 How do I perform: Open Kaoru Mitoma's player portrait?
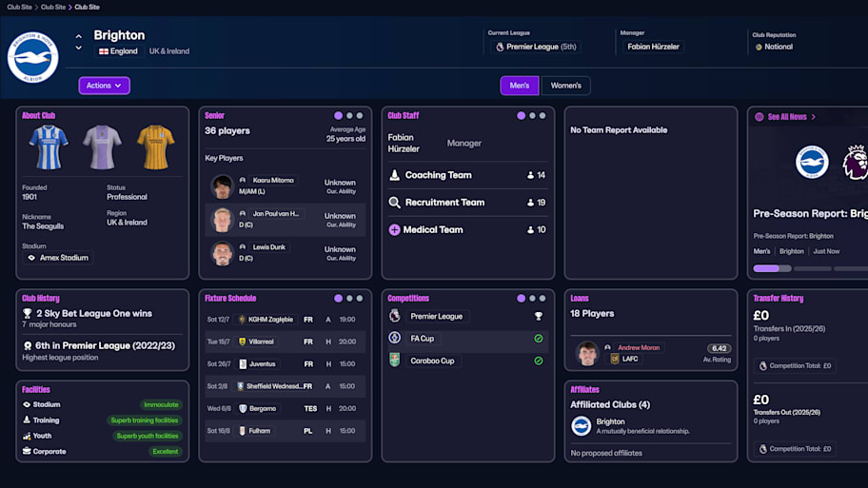(222, 186)
